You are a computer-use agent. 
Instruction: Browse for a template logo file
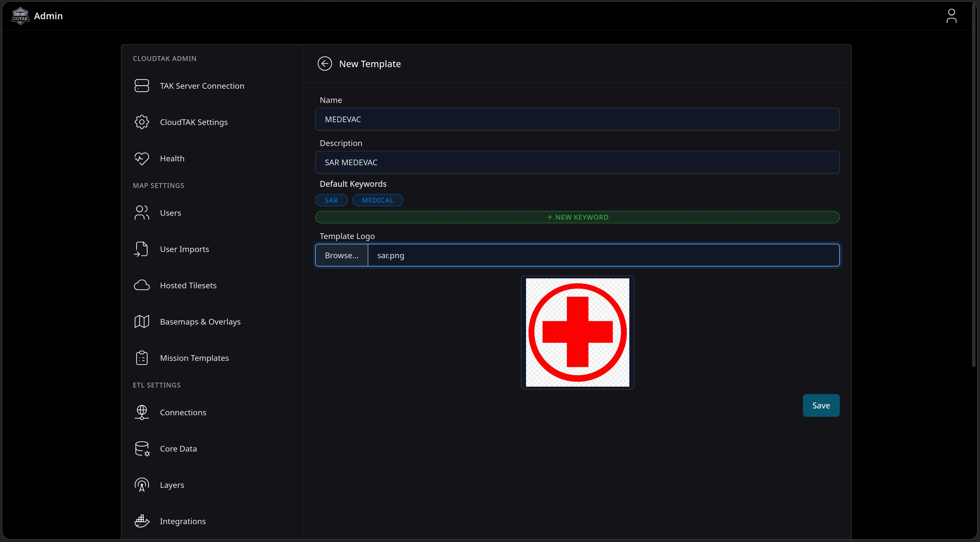pos(342,255)
